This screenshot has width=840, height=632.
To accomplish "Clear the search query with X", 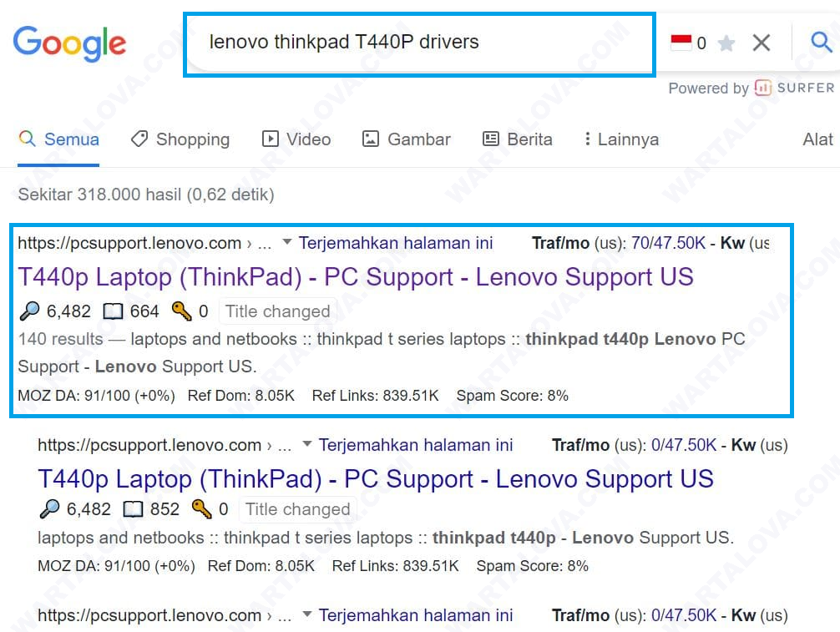I will (761, 43).
